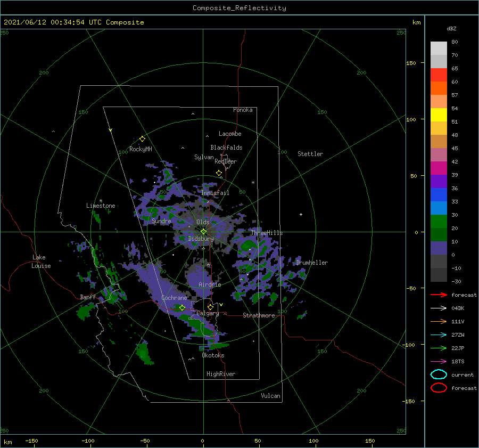Viewport: 479px width, 448px height.
Task: Click the asterisk marker above Limestone label
Action: coord(101,201)
